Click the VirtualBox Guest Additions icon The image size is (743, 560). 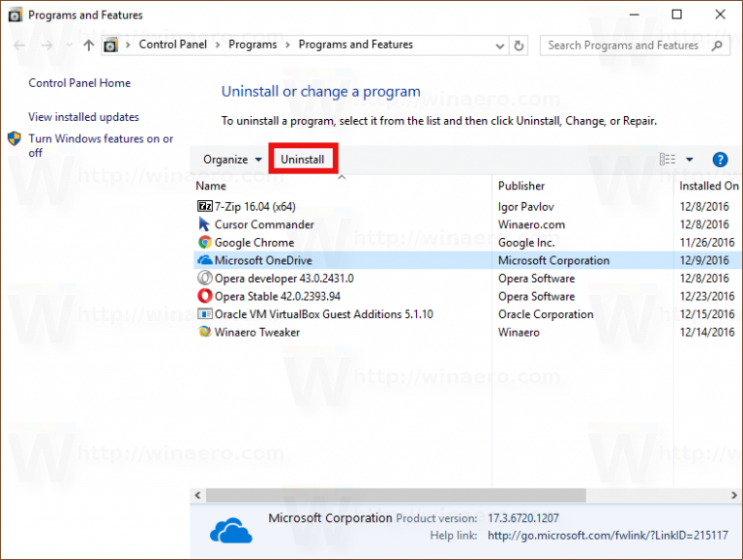(205, 313)
